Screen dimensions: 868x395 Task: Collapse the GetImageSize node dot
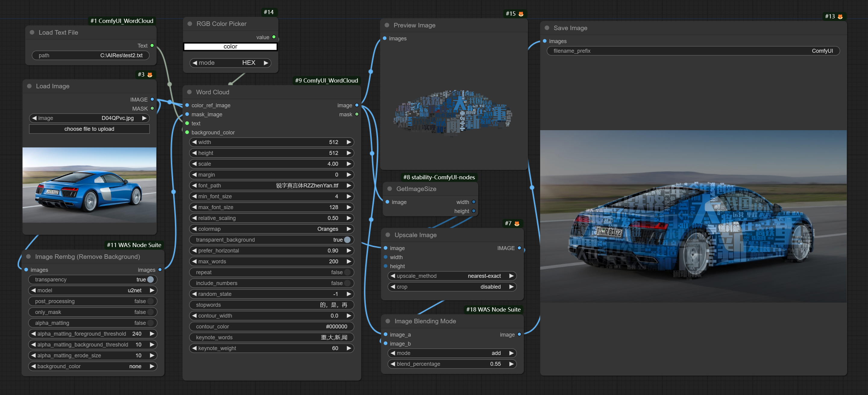(389, 189)
